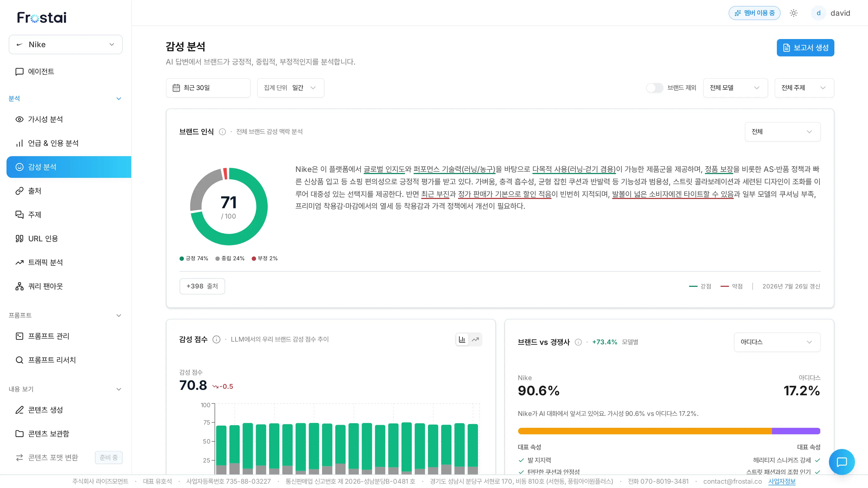Open 가시성 분석 page

pyautogui.click(x=66, y=119)
